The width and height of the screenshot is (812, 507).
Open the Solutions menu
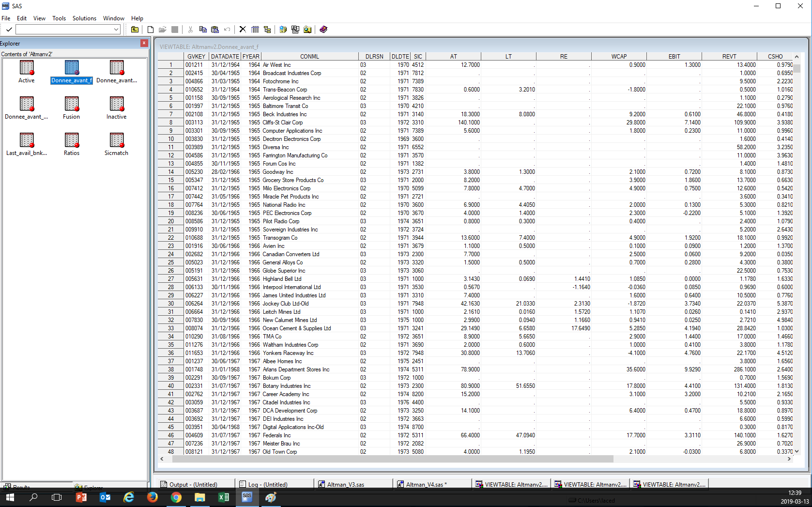point(84,18)
